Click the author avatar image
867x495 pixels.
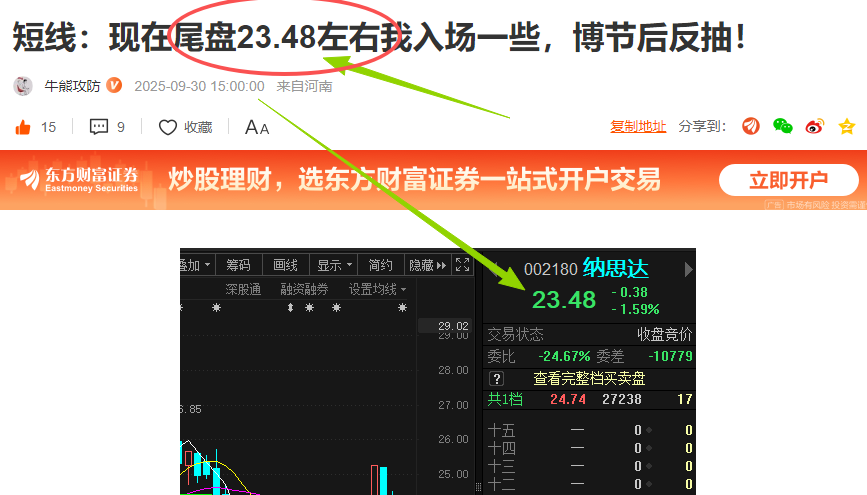(x=23, y=86)
